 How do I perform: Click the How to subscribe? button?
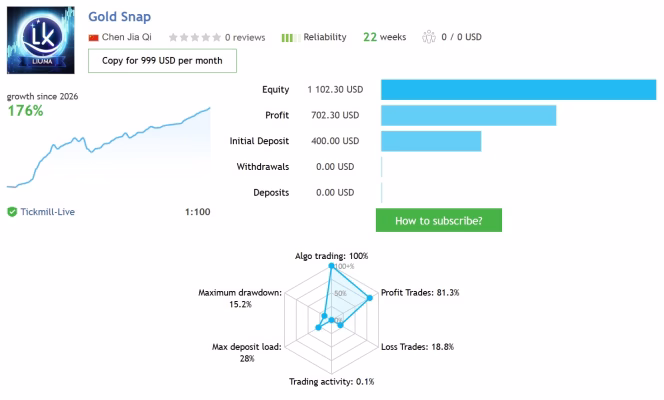tap(439, 220)
